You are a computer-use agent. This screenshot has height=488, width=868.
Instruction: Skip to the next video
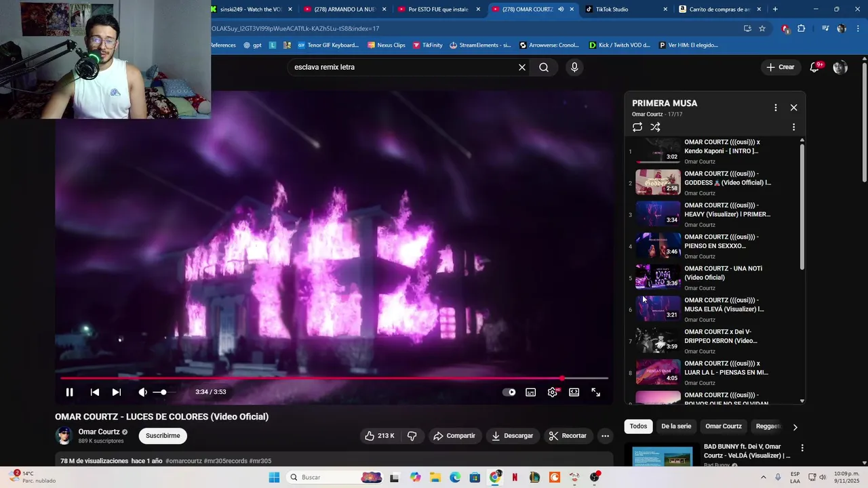click(117, 392)
